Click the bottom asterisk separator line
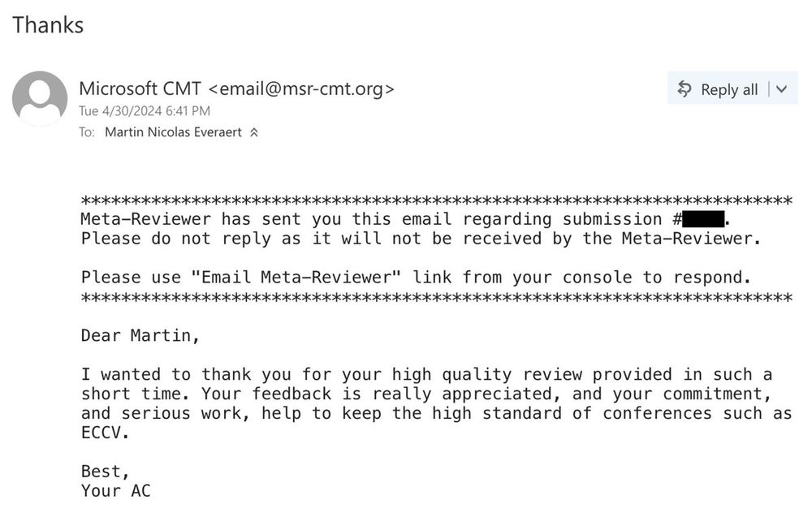 [437, 297]
